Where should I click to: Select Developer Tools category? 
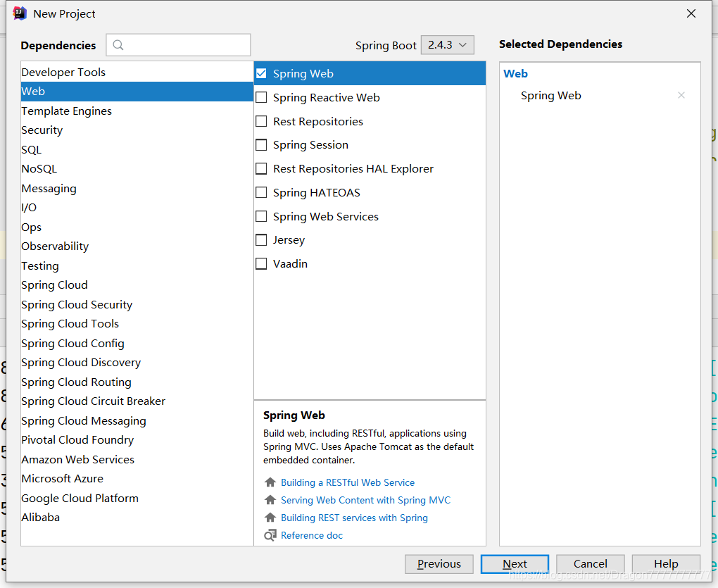[x=137, y=72]
